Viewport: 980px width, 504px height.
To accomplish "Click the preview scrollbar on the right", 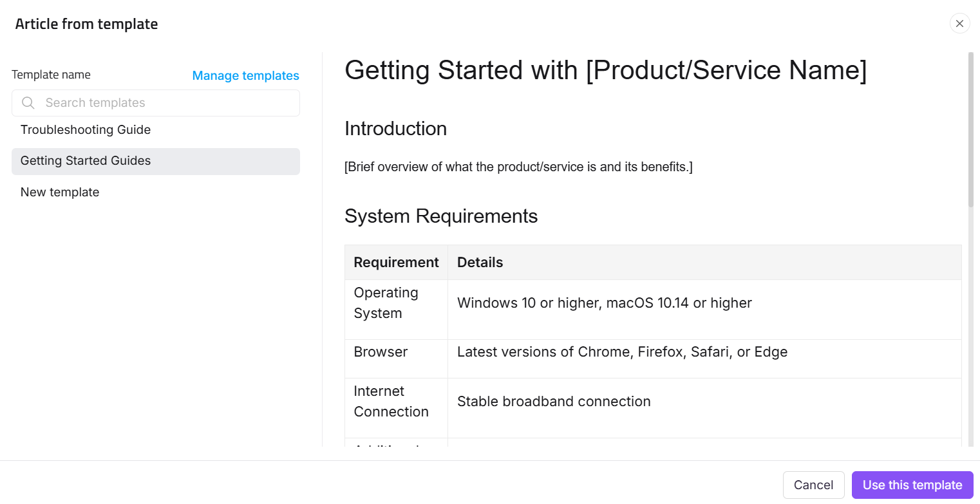I will (970, 129).
